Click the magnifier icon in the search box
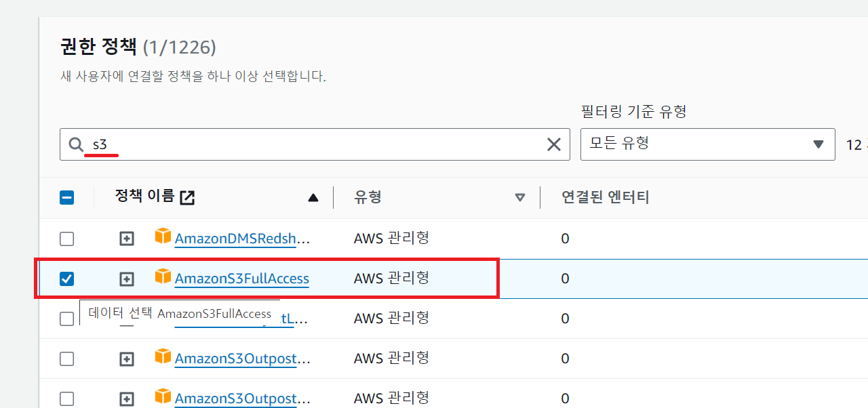This screenshot has height=408, width=868. 76,144
